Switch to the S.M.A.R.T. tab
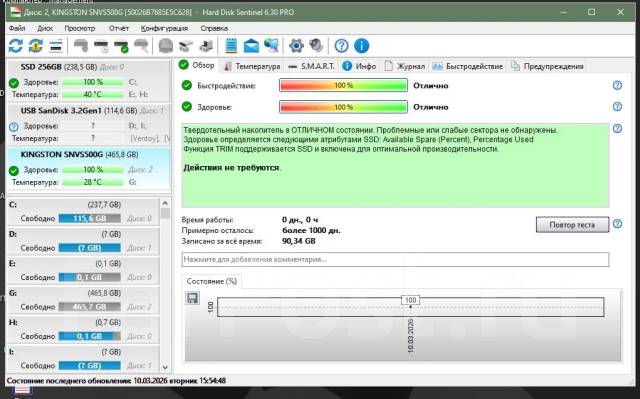This screenshot has height=399, width=640. pos(311,66)
